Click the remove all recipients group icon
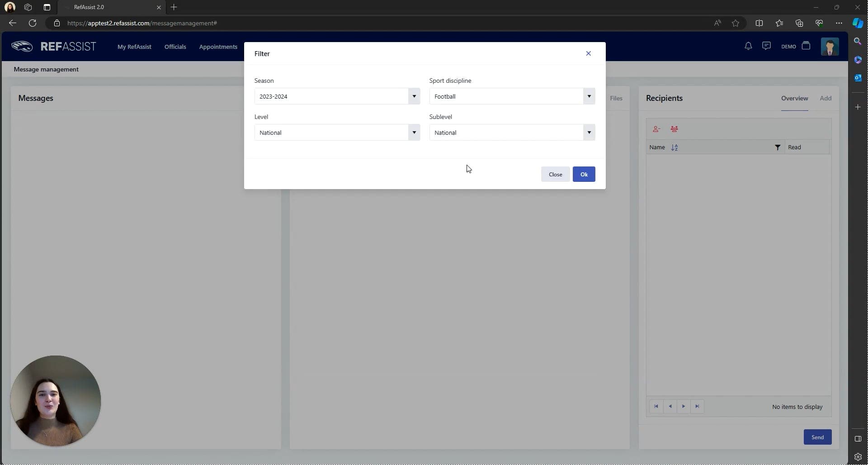 tap(674, 129)
